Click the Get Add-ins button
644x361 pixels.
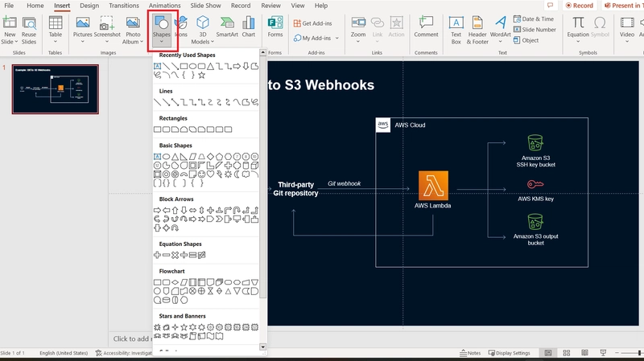[313, 23]
